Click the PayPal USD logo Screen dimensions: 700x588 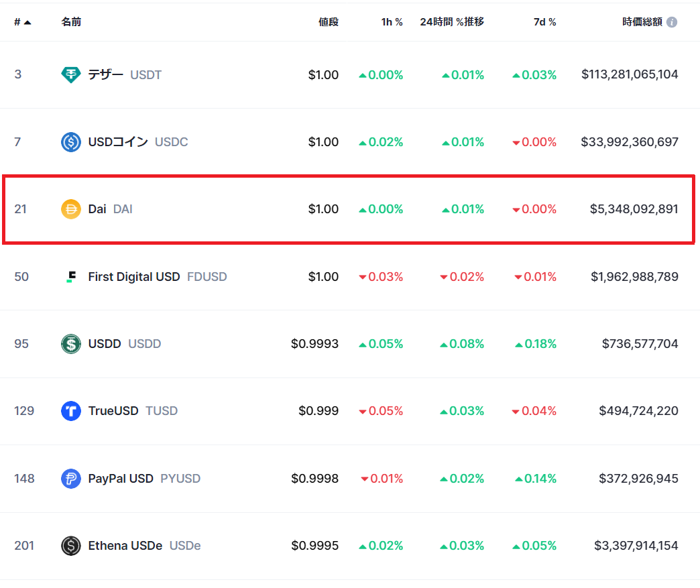tap(70, 478)
